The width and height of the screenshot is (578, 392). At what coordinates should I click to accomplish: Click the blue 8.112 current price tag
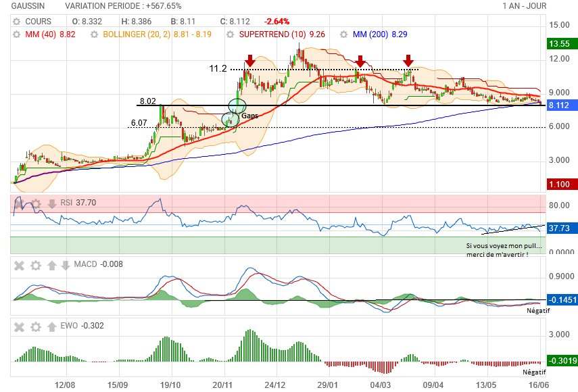click(x=562, y=105)
